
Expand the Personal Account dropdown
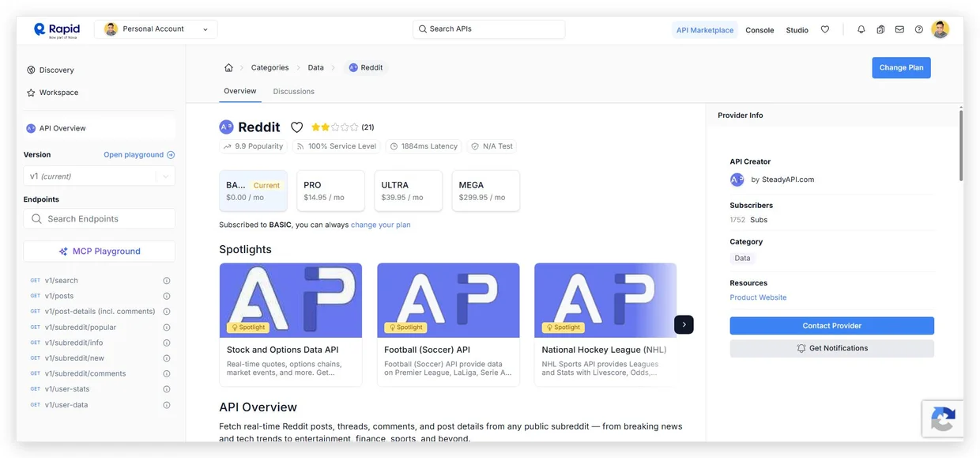156,29
